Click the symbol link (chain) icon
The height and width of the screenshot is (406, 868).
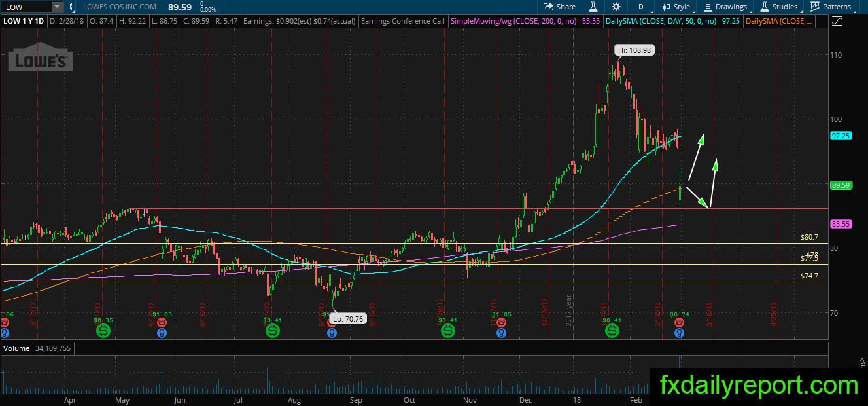tap(70, 7)
